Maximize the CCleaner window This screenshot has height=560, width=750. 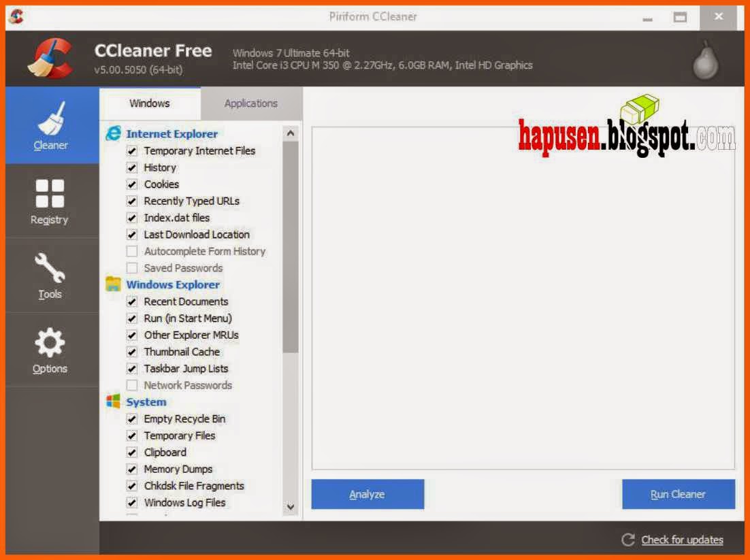click(680, 17)
